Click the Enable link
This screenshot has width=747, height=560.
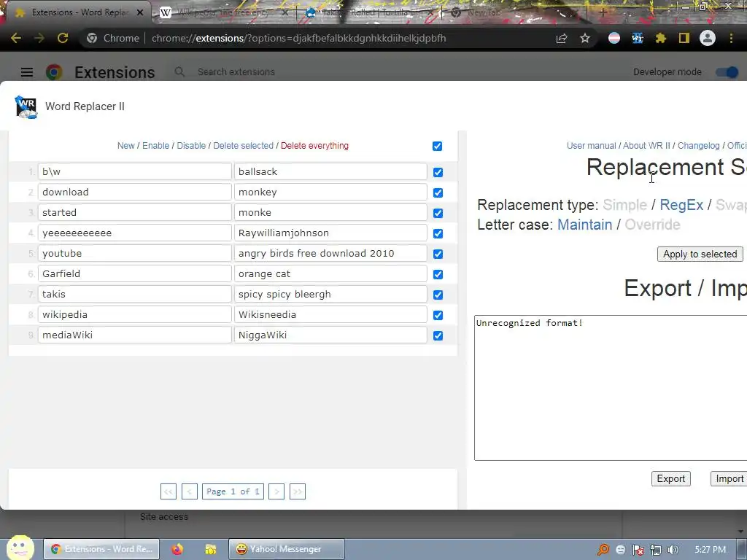[x=156, y=146]
